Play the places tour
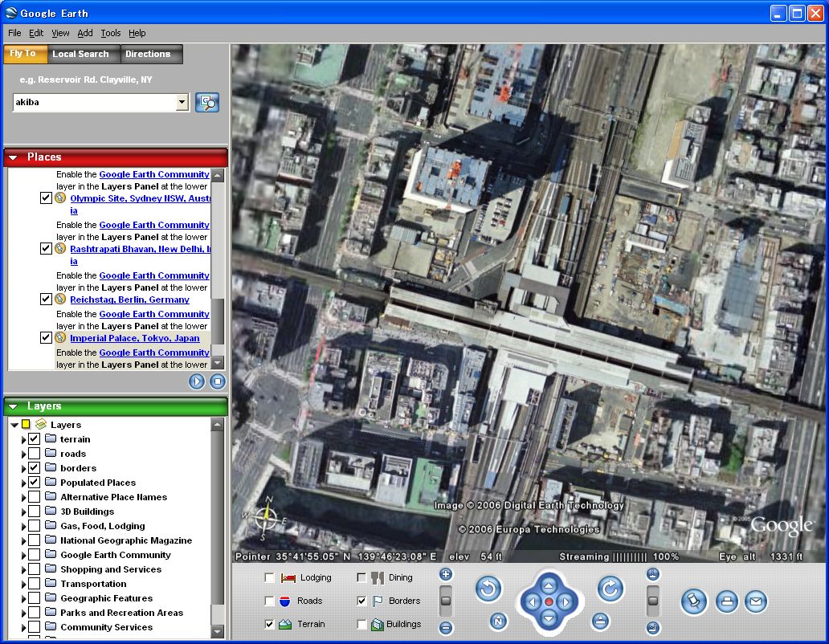This screenshot has height=644, width=829. click(197, 381)
